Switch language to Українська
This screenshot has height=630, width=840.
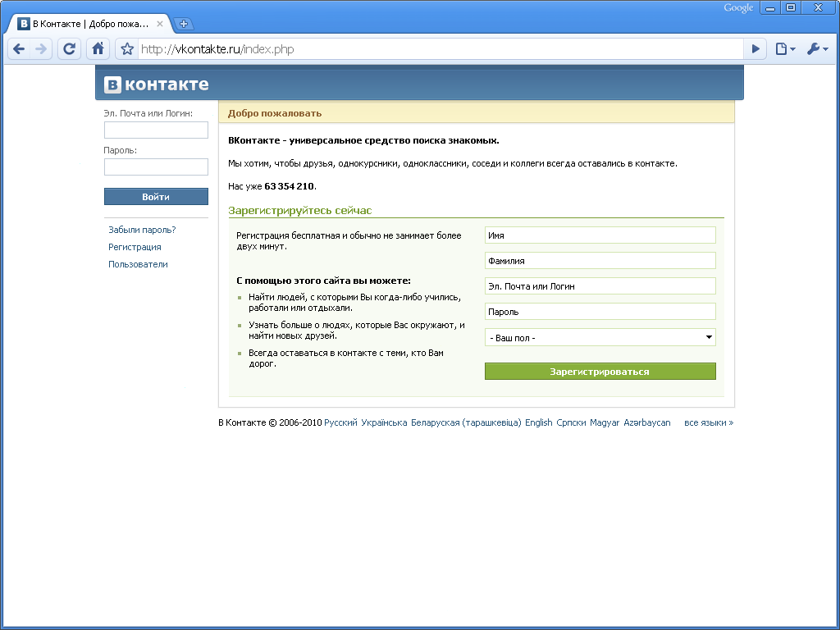point(384,422)
